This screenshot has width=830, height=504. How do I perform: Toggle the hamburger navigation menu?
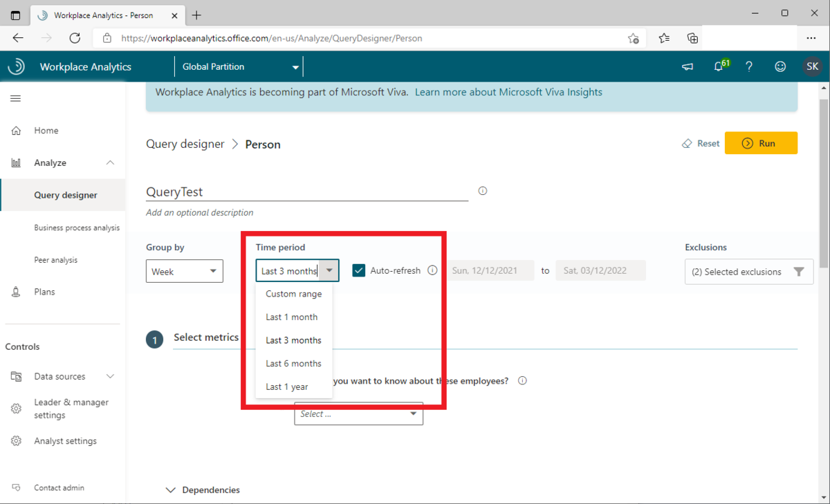[x=15, y=98]
